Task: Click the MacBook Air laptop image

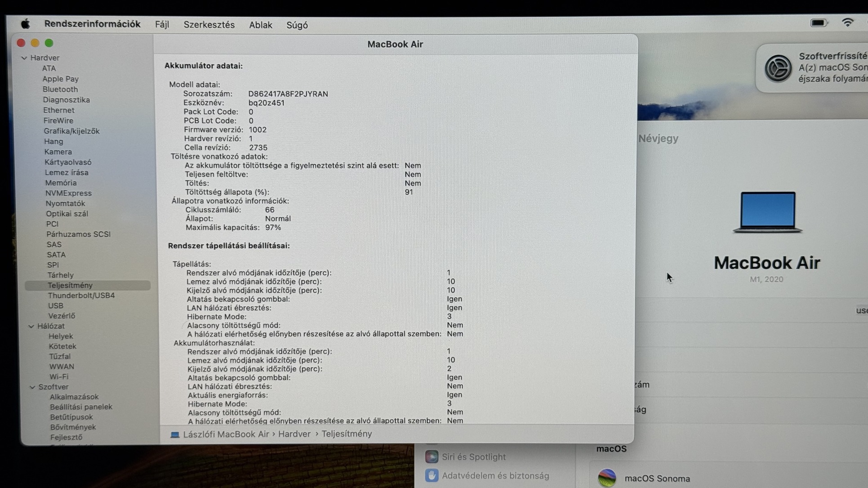Action: (767, 212)
